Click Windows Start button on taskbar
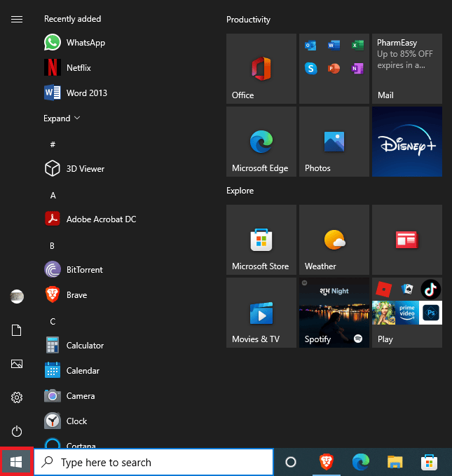The image size is (452, 476). point(17,462)
